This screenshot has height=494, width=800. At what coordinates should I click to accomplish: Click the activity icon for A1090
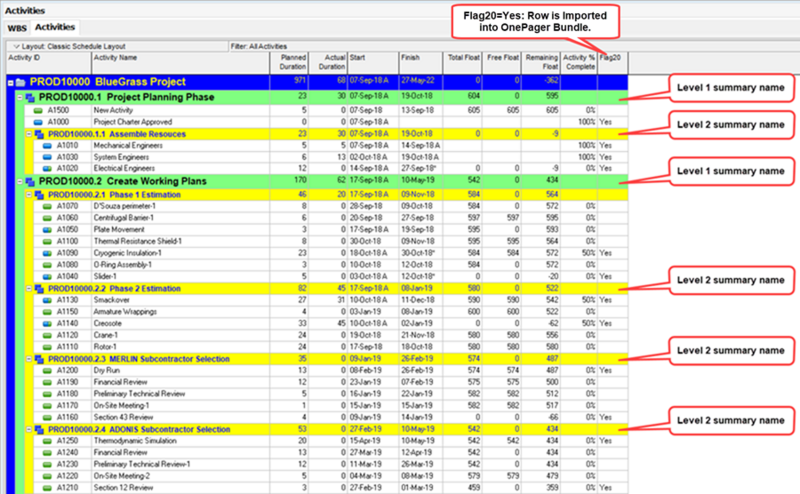[x=47, y=253]
